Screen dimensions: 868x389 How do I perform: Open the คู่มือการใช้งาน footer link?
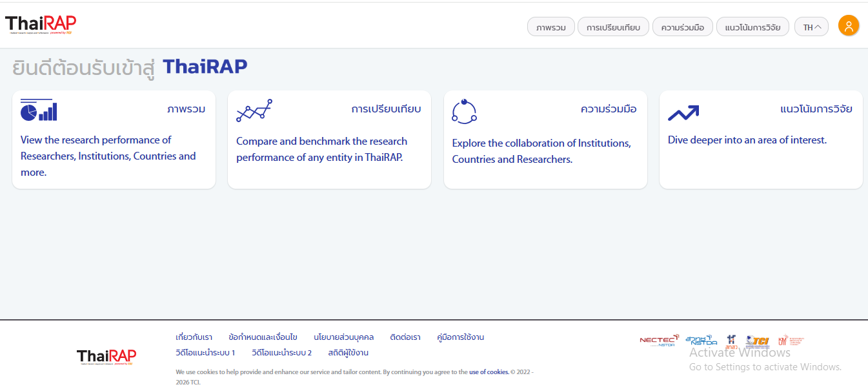click(460, 337)
